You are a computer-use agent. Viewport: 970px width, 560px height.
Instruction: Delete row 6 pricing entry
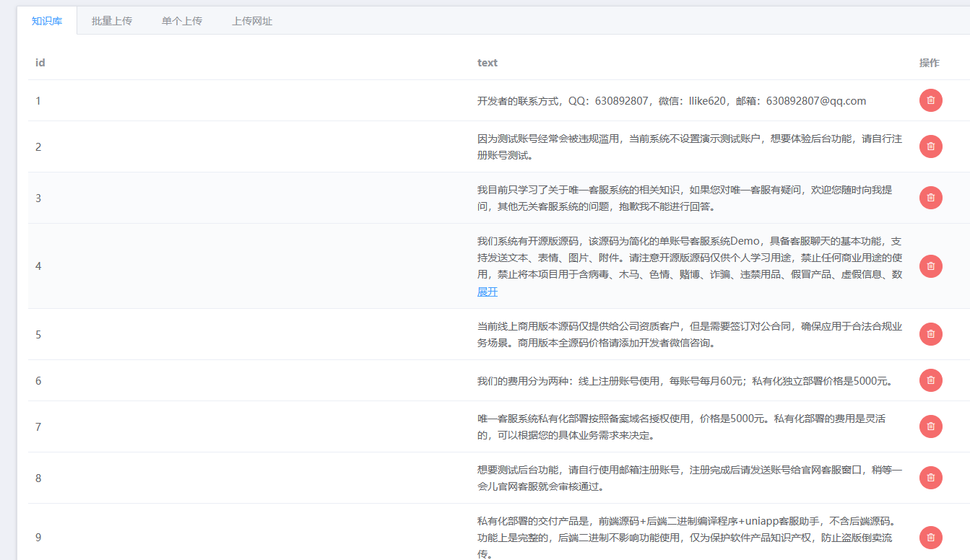point(930,380)
